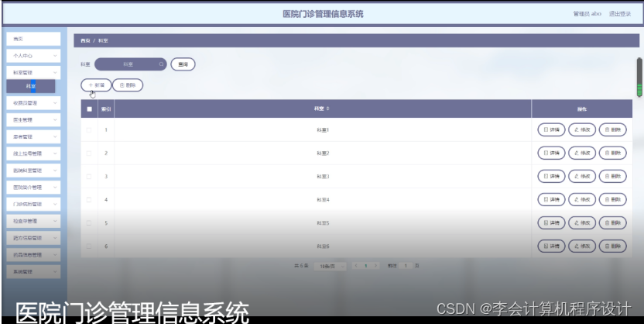
Task: Click the 查询 search button
Action: [183, 64]
